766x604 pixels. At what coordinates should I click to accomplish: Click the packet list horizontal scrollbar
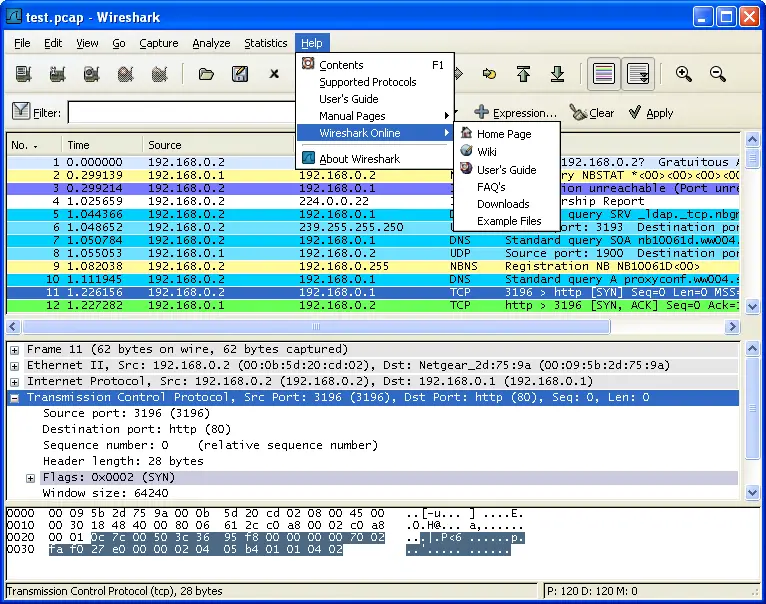[x=315, y=326]
